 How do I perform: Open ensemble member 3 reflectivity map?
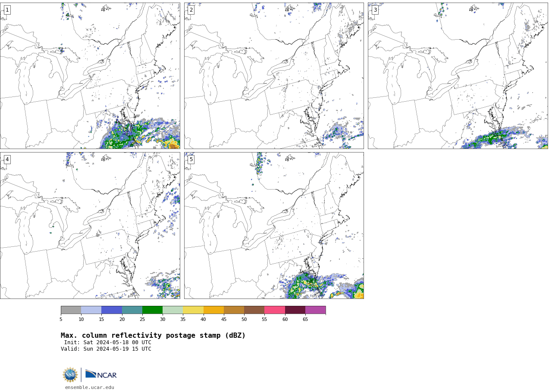tap(458, 76)
